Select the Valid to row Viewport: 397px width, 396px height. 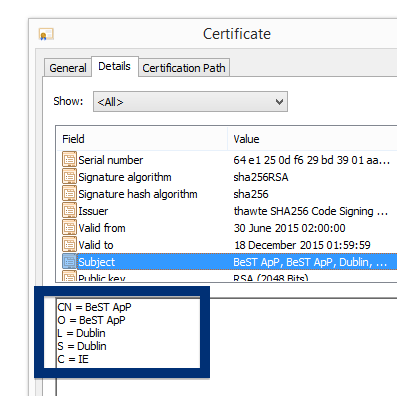click(x=227, y=245)
